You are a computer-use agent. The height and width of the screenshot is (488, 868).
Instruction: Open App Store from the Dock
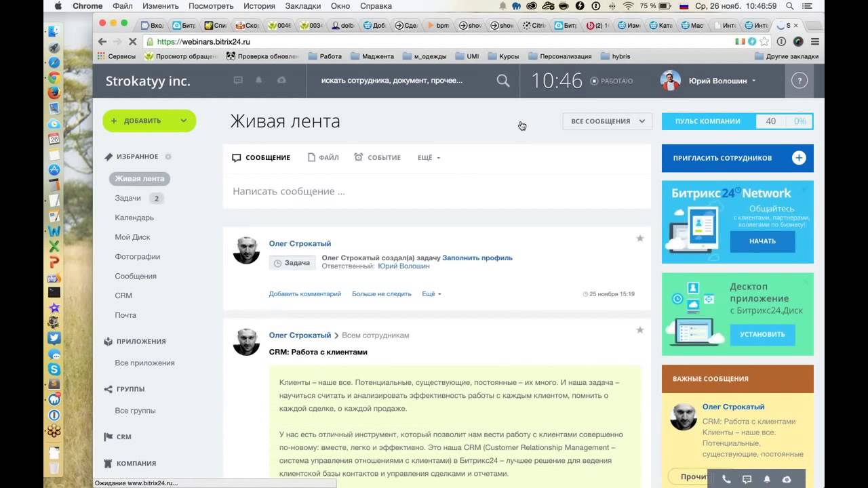point(54,169)
